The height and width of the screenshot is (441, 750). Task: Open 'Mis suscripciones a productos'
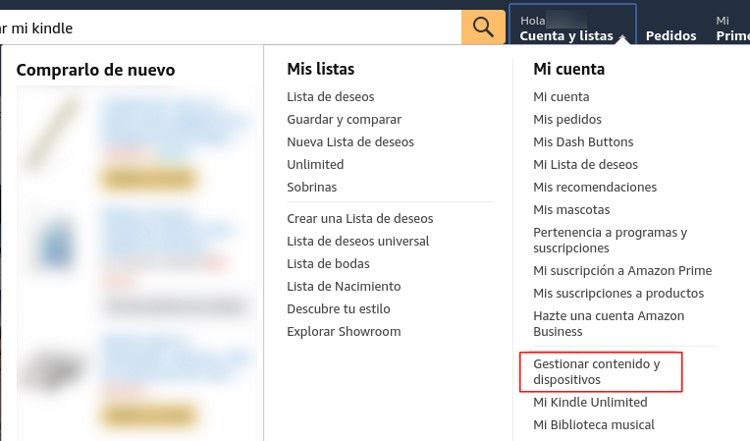[618, 293]
